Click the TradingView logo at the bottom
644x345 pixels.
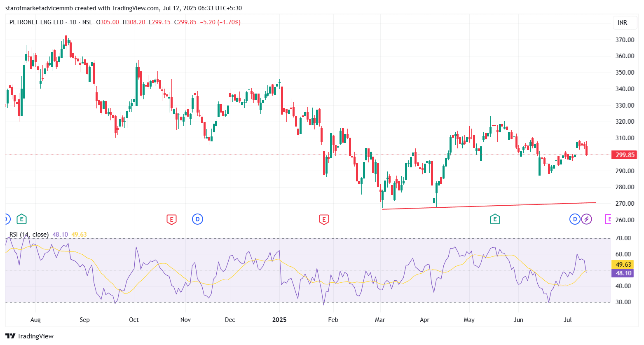30,336
